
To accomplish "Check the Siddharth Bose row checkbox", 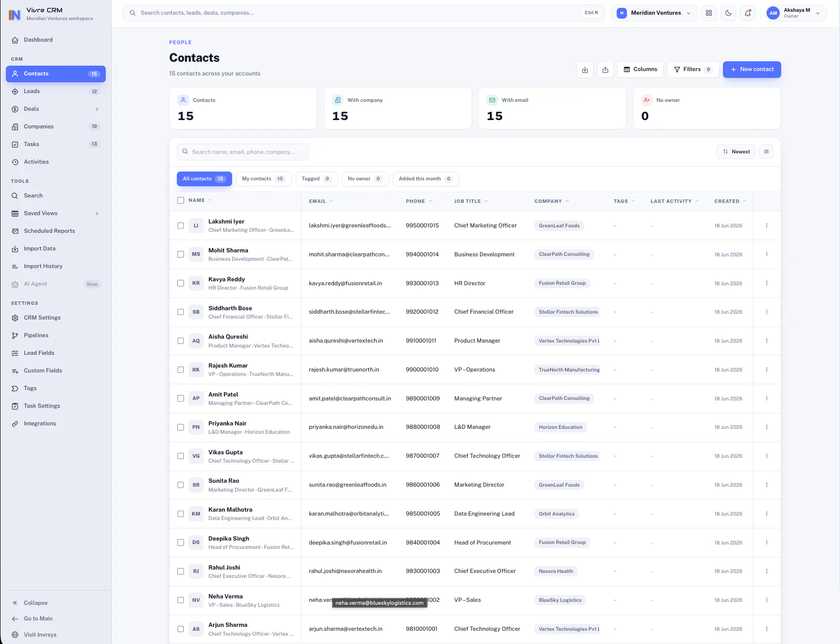I will click(x=181, y=312).
